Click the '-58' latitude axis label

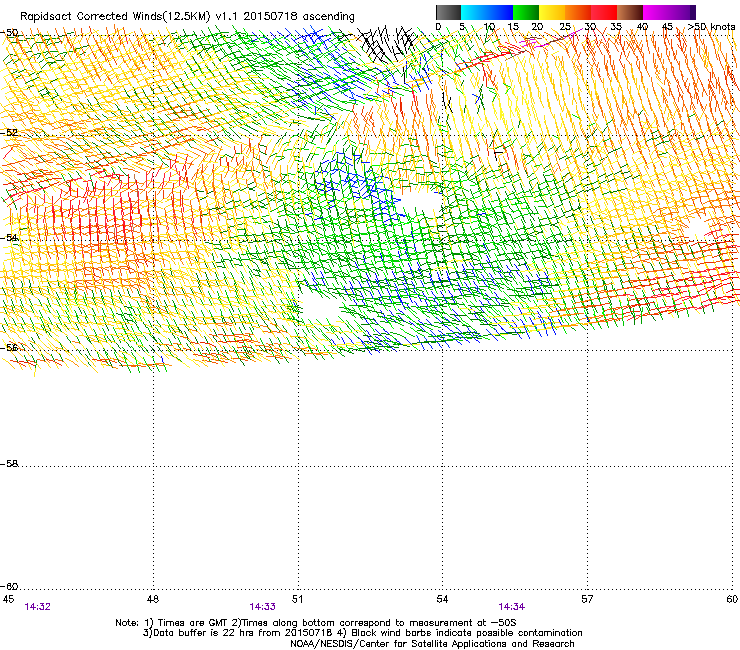tap(9, 464)
